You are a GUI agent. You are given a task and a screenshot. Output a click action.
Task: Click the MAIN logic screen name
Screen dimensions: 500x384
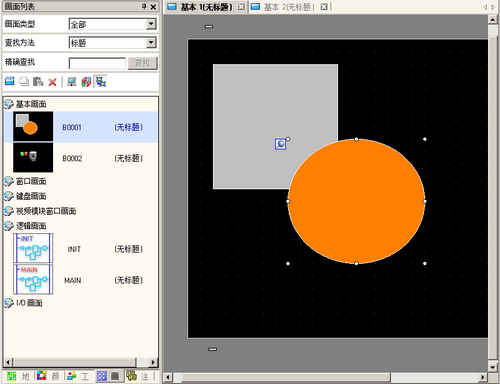coord(73,280)
